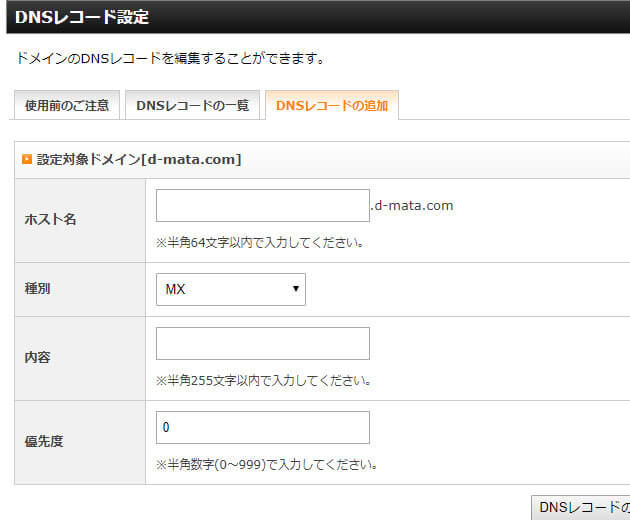Image resolution: width=630 pixels, height=520 pixels.
Task: Click into the 内容 text field
Action: pyautogui.click(x=263, y=343)
